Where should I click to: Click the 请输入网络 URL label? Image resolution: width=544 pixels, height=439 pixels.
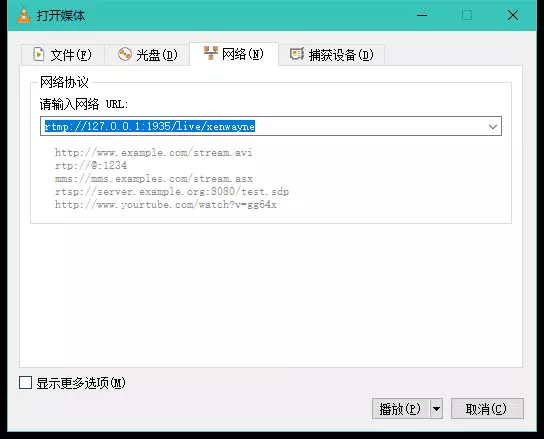84,104
